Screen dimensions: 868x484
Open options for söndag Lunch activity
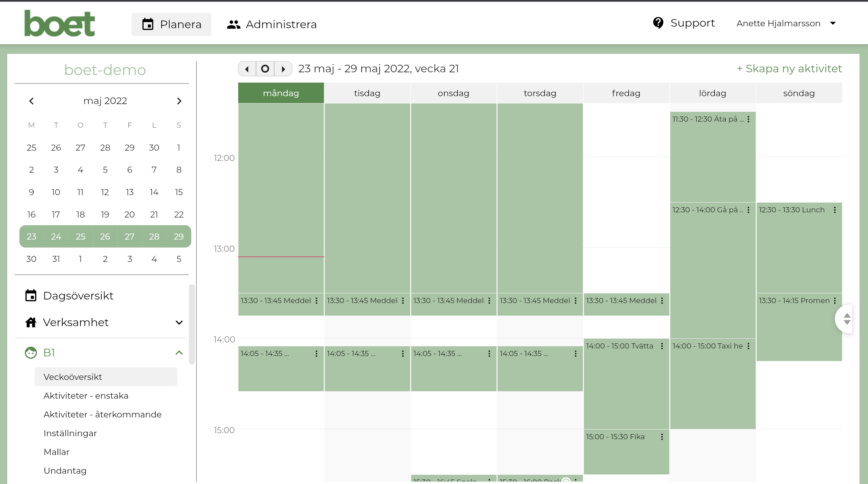click(x=835, y=210)
